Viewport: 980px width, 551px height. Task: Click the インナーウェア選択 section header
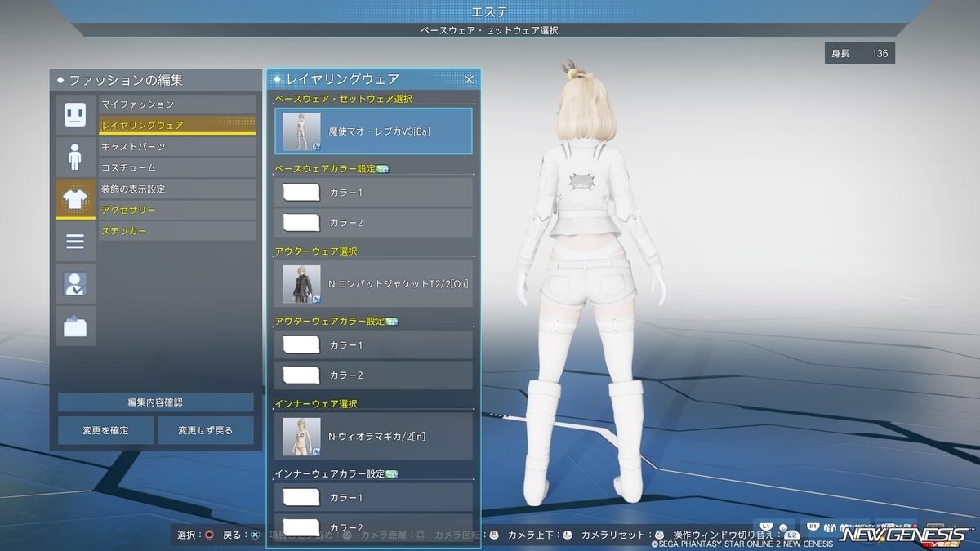pos(316,404)
